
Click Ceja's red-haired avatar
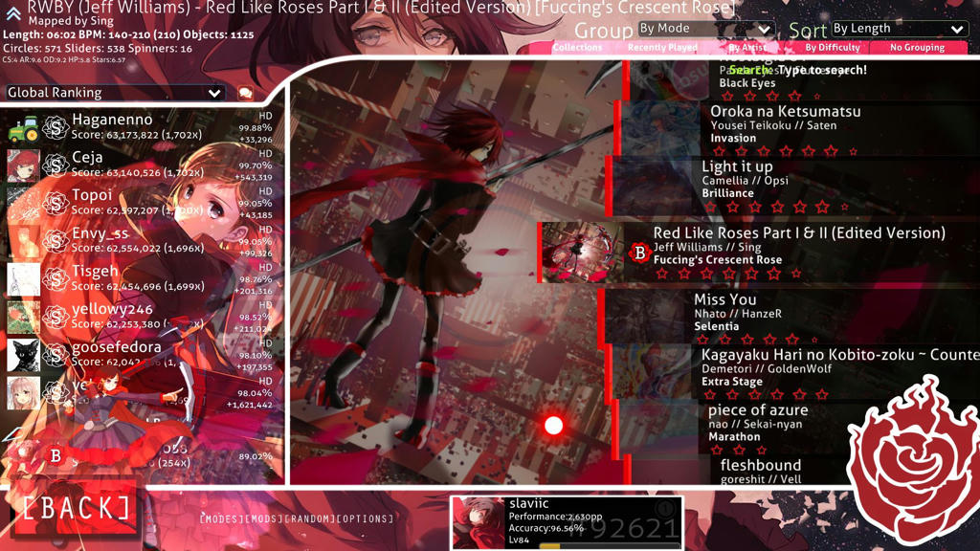click(24, 165)
